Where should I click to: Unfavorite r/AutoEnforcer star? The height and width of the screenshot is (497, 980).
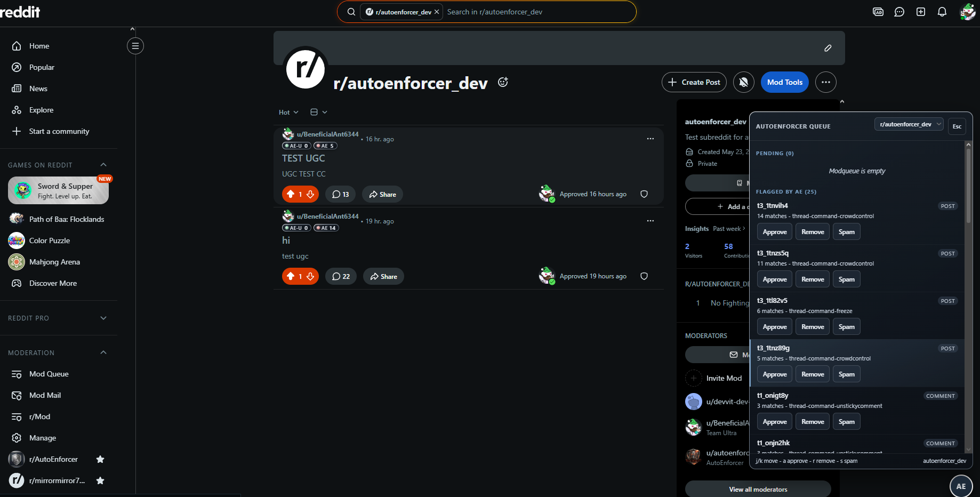click(x=100, y=459)
